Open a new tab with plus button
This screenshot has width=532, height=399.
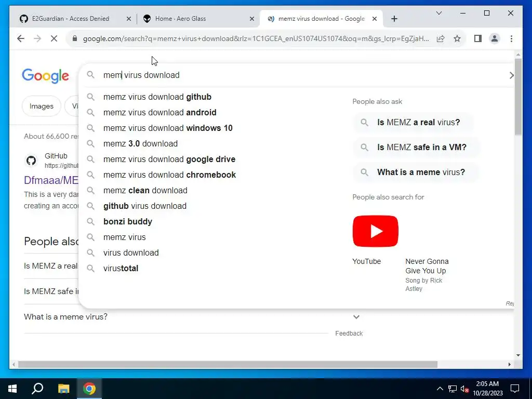point(394,19)
